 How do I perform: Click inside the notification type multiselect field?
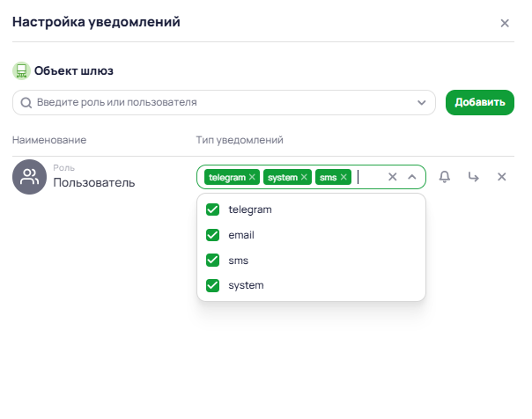point(370,177)
